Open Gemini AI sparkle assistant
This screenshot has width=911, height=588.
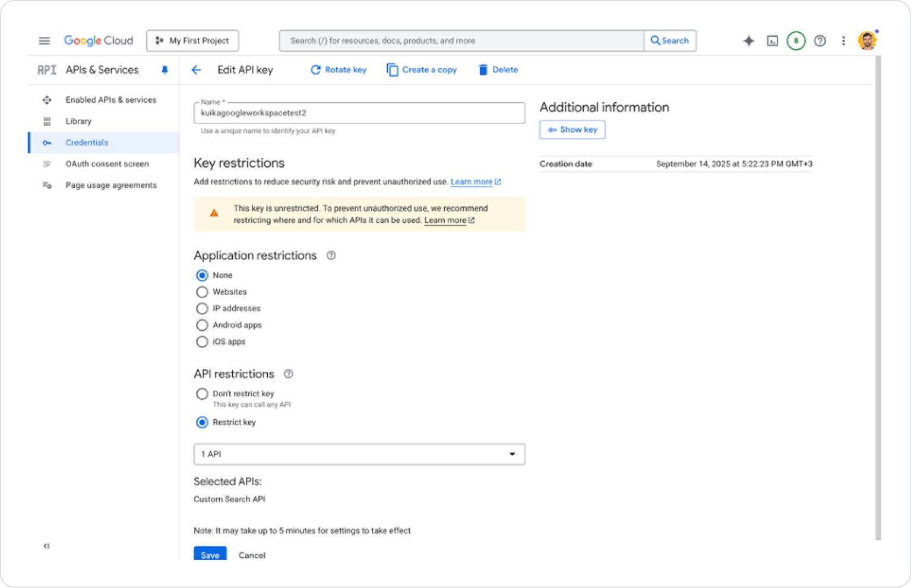click(749, 41)
